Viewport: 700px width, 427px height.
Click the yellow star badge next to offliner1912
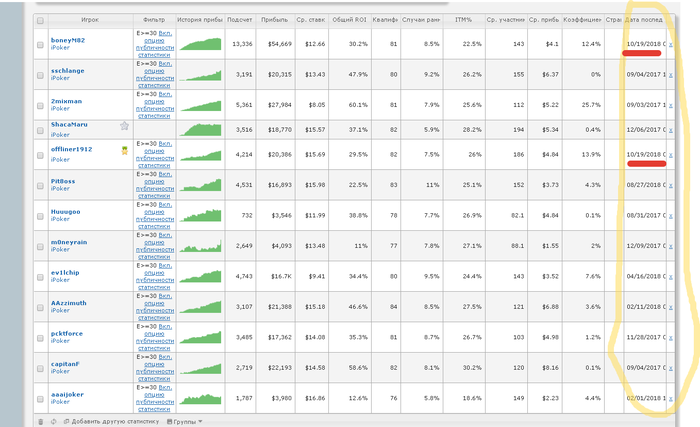pyautogui.click(x=125, y=151)
